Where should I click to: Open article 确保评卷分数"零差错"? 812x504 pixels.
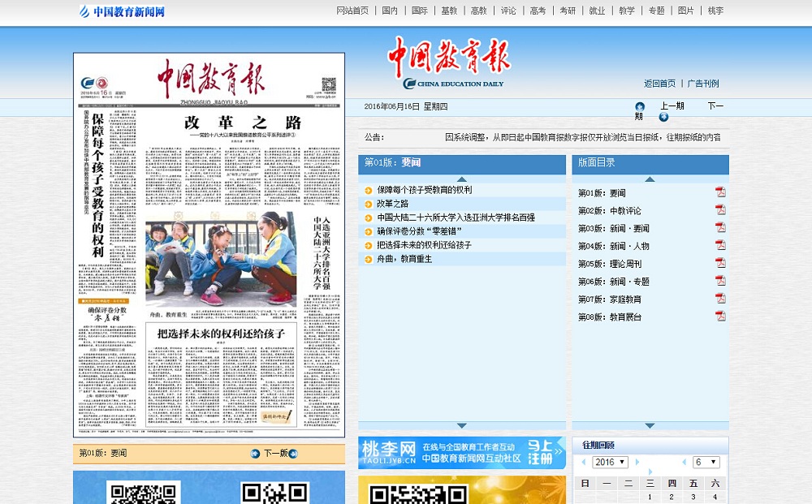(x=419, y=231)
